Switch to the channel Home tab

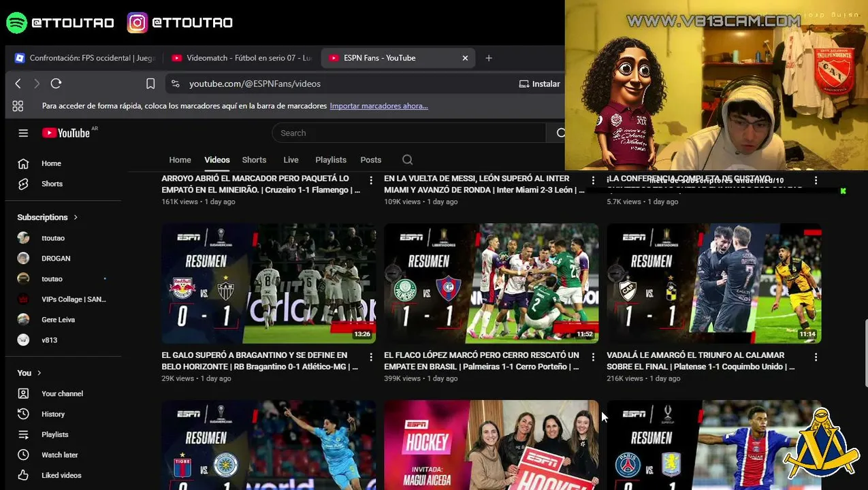180,160
